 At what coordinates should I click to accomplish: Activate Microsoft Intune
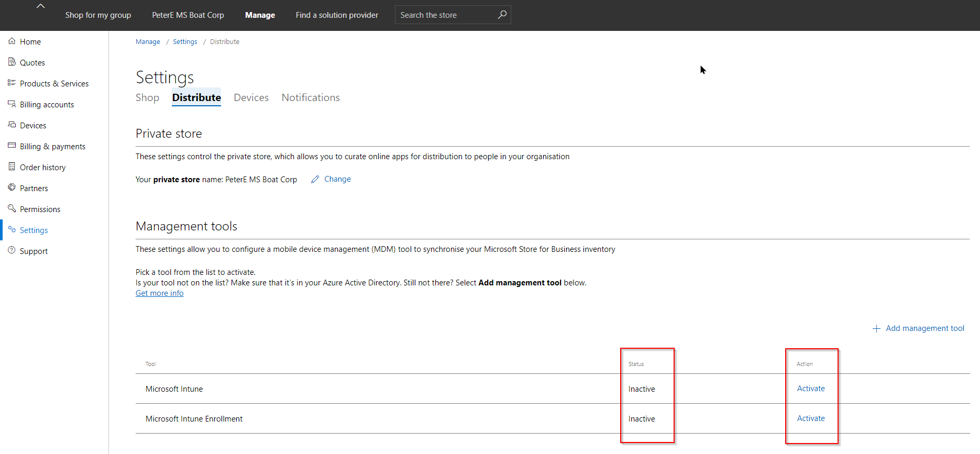811,389
